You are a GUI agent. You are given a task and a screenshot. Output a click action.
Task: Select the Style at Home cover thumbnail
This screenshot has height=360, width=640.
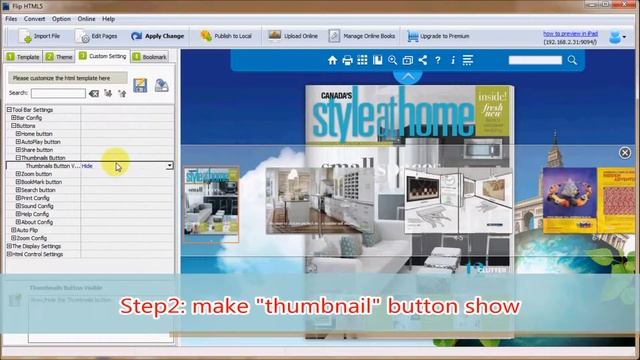211,204
